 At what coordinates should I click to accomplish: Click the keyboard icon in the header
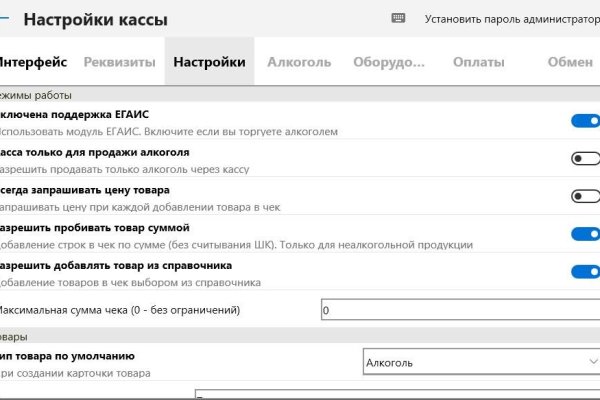pyautogui.click(x=399, y=18)
